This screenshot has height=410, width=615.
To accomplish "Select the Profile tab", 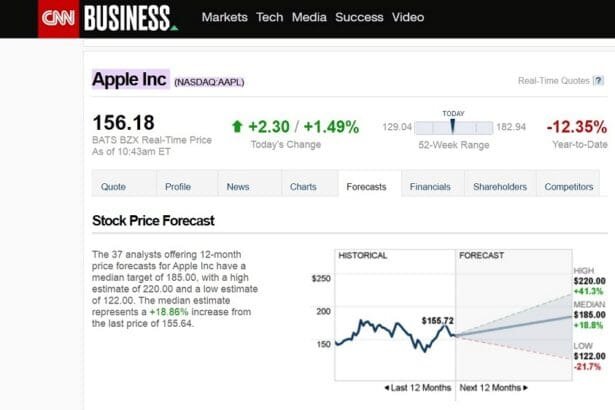I will 178,187.
